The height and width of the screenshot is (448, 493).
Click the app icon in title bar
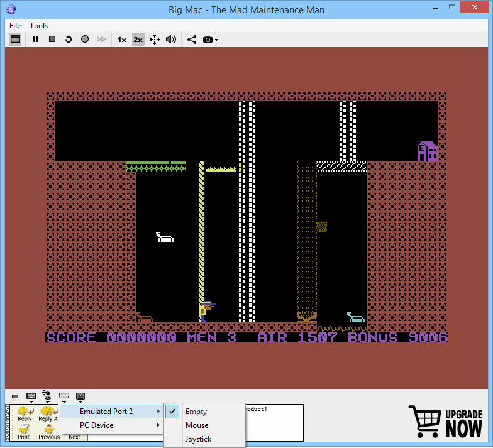[x=11, y=9]
